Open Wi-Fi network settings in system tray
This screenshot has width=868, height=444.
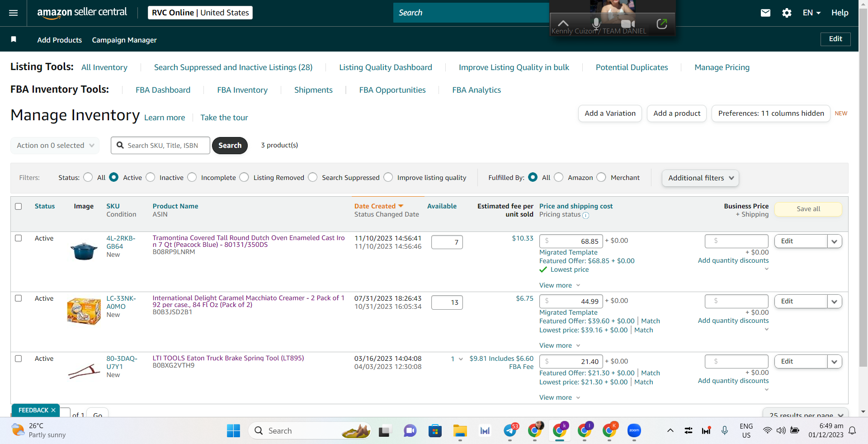point(767,430)
